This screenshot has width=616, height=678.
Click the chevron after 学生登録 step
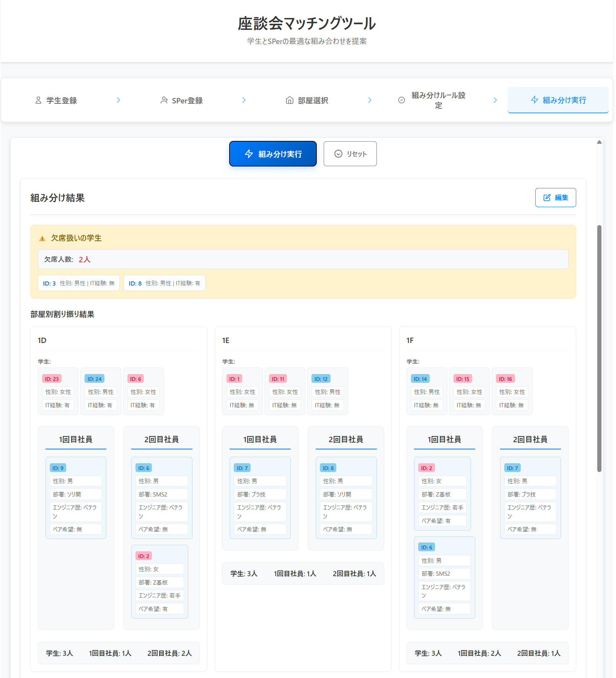coord(118,100)
